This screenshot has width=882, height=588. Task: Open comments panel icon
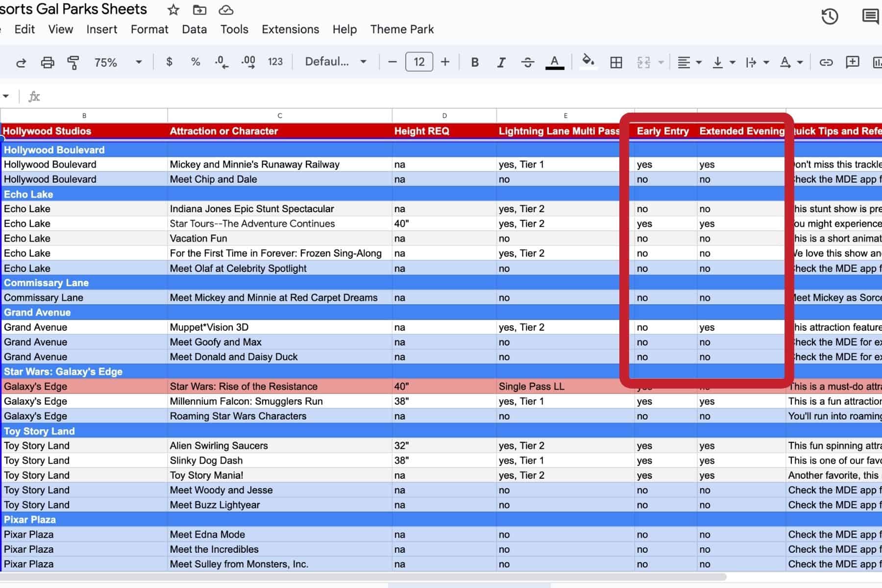pyautogui.click(x=871, y=17)
